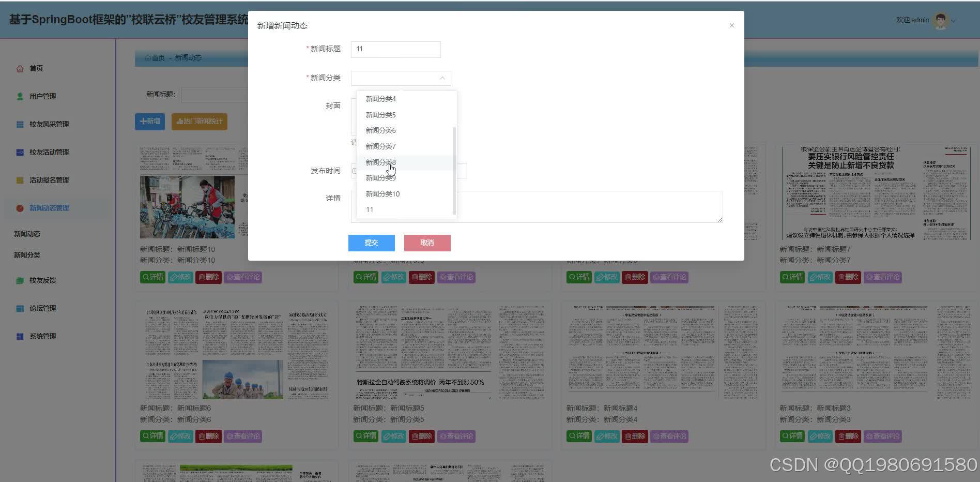Select 新闻分类 in the sidebar submenu

[27, 254]
